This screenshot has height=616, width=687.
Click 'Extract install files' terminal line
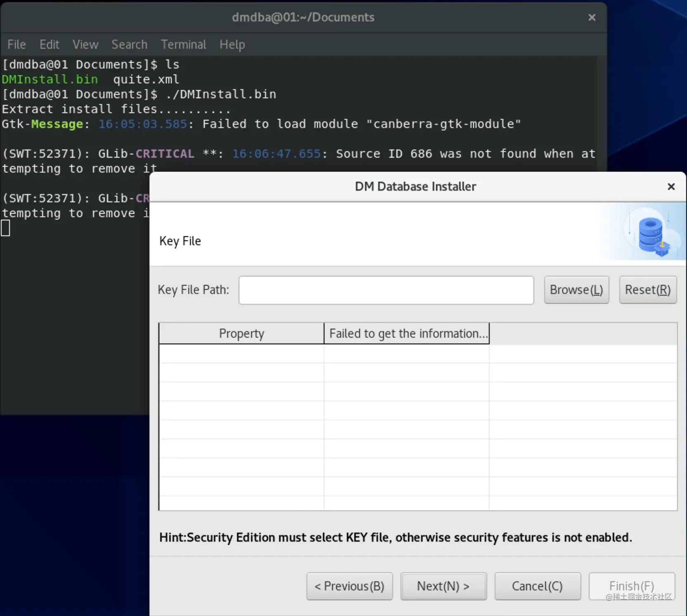[116, 109]
